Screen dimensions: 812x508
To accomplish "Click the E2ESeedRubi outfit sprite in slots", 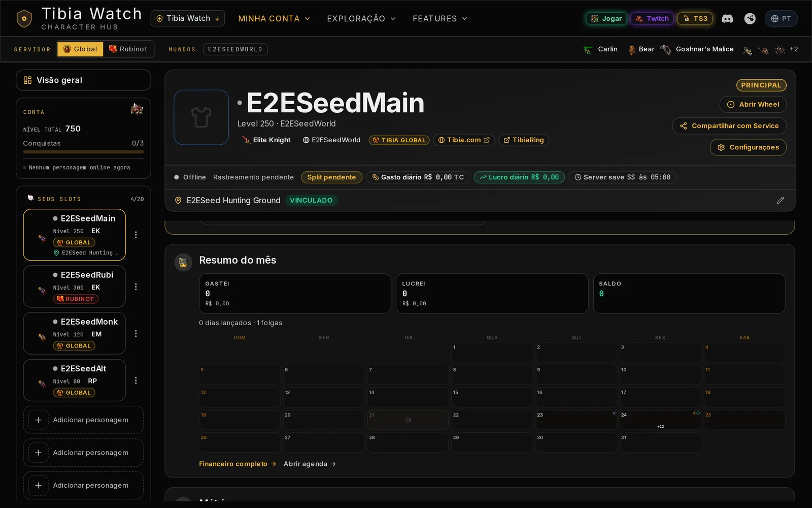I will (x=42, y=290).
